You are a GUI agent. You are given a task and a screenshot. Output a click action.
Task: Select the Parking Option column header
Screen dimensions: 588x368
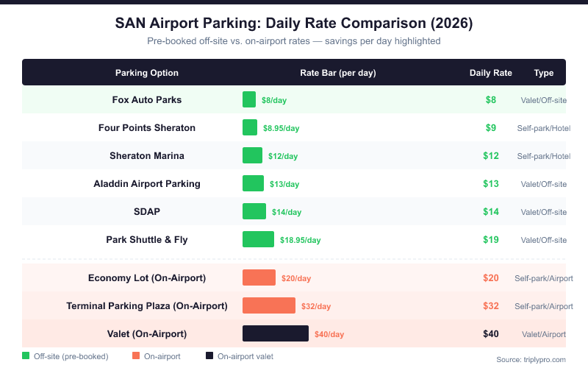pos(147,73)
